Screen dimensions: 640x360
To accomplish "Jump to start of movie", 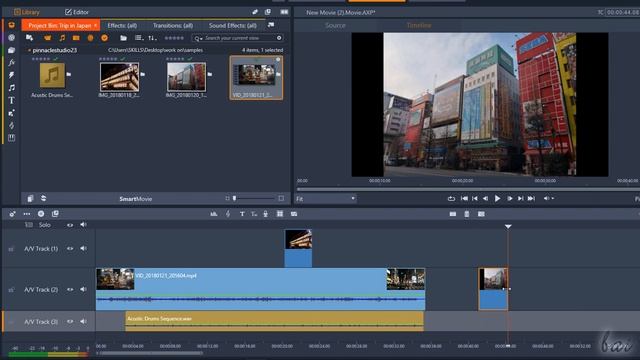I will click(x=464, y=198).
